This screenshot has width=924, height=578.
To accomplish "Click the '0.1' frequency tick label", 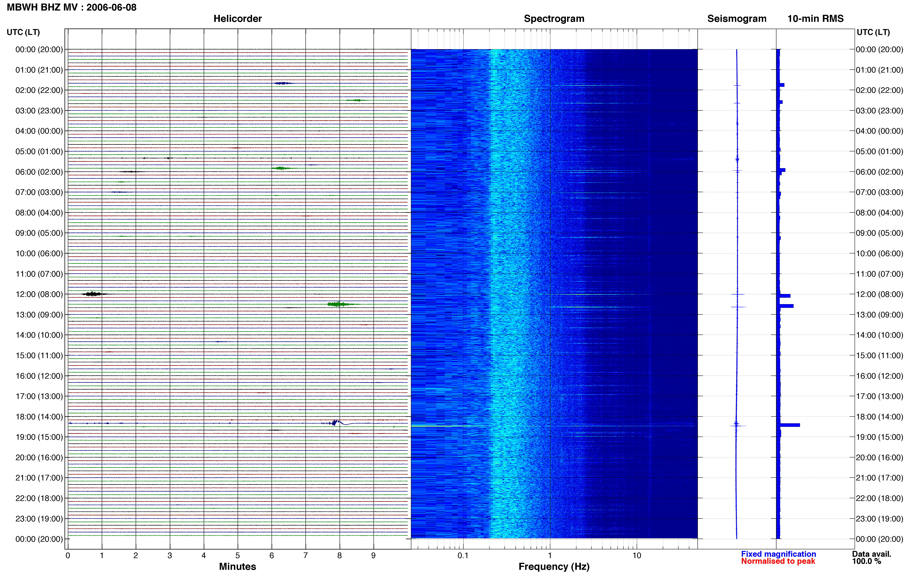I will tap(463, 555).
